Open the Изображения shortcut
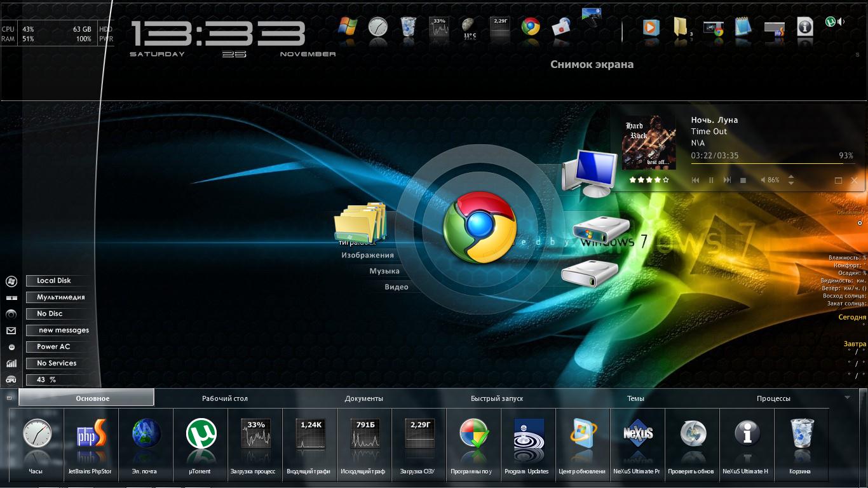868x488 pixels. click(367, 255)
